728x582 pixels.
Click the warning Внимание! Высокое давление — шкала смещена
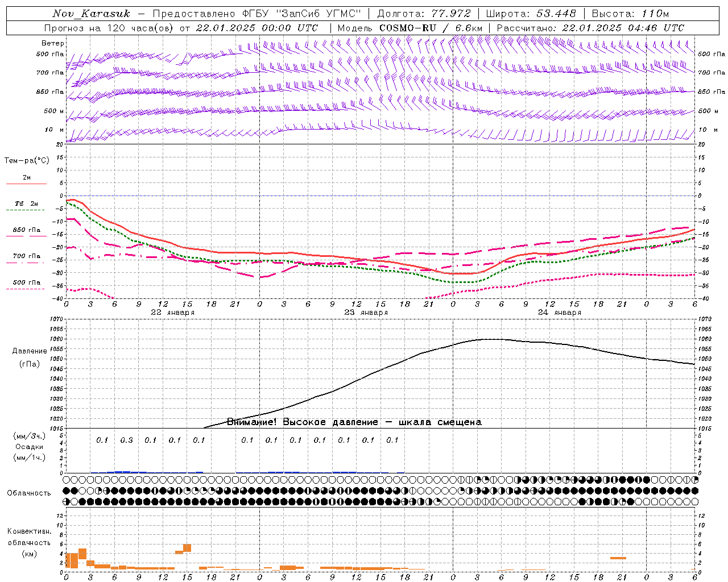click(354, 422)
